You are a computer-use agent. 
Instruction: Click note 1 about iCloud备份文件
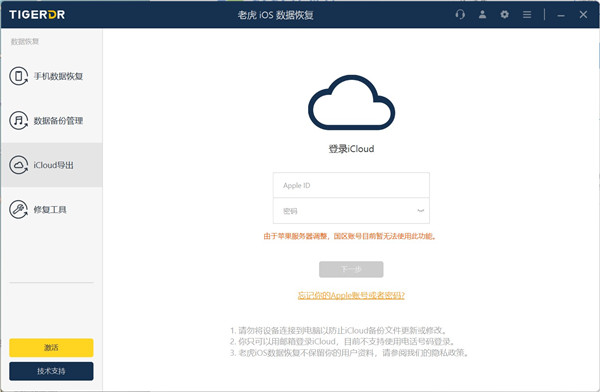pyautogui.click(x=339, y=330)
